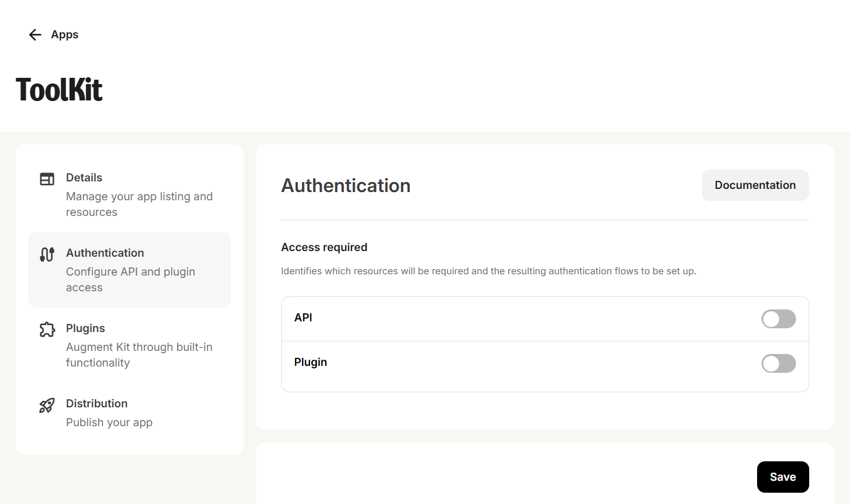Viewport: 850px width, 504px height.
Task: Go back to Apps
Action: [53, 35]
